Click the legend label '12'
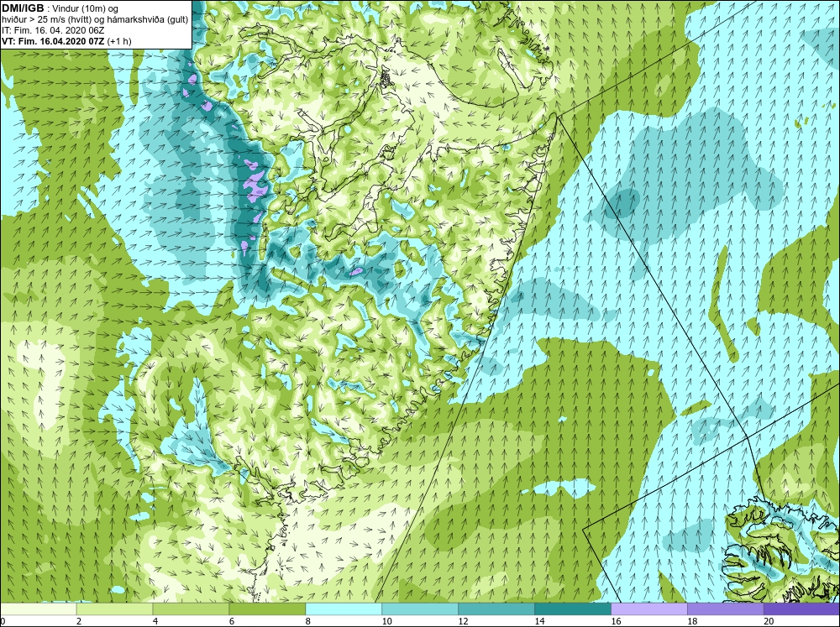This screenshot has height=627, width=840. [464, 621]
